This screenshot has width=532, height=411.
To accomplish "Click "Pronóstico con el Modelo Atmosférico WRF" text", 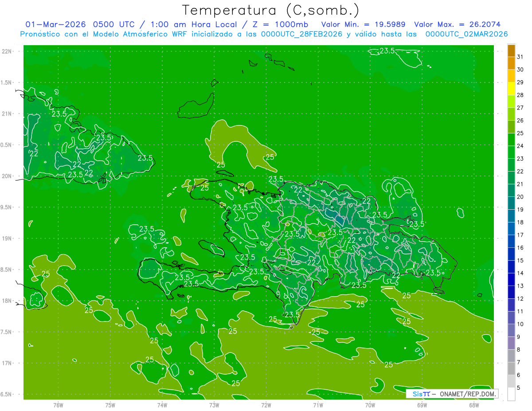I will coord(104,34).
